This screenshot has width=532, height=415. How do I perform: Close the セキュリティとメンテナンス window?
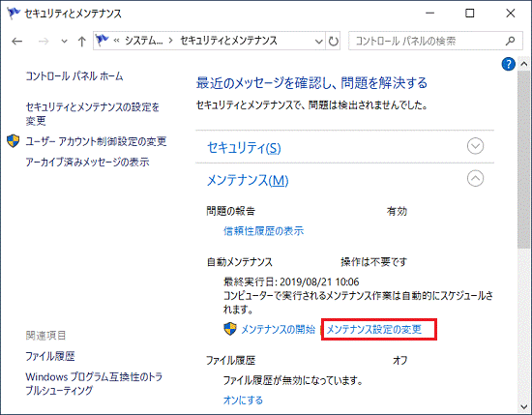(511, 14)
